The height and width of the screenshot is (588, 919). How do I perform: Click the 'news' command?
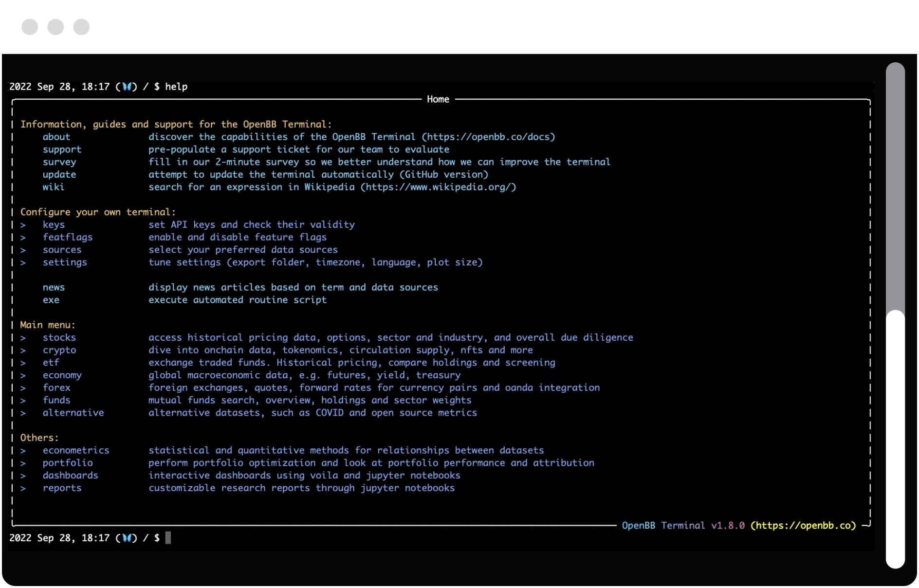coord(54,288)
